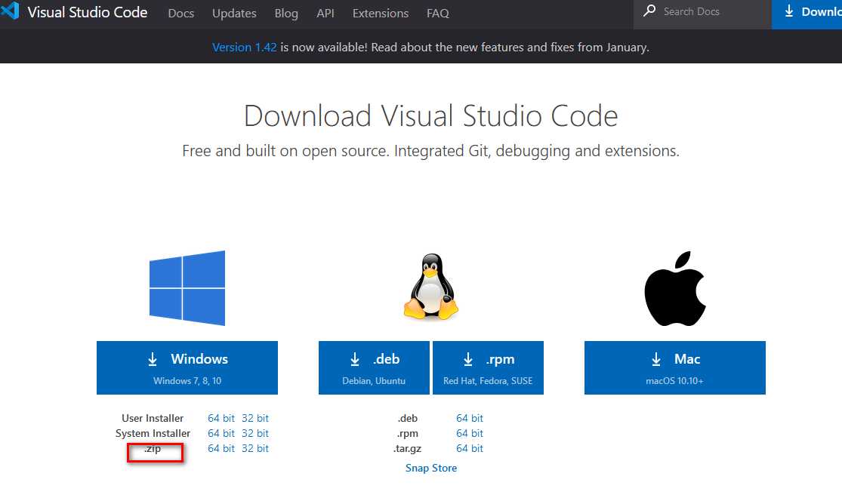
Task: Download the Mac macOS 10.10+ build
Action: tap(675, 367)
